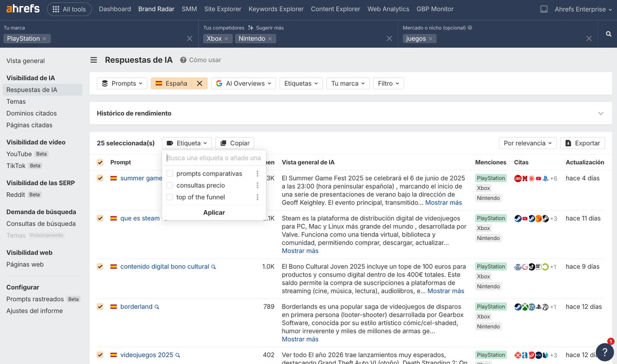This screenshot has width=617, height=364.
Task: Click the Exportar button
Action: tap(583, 143)
